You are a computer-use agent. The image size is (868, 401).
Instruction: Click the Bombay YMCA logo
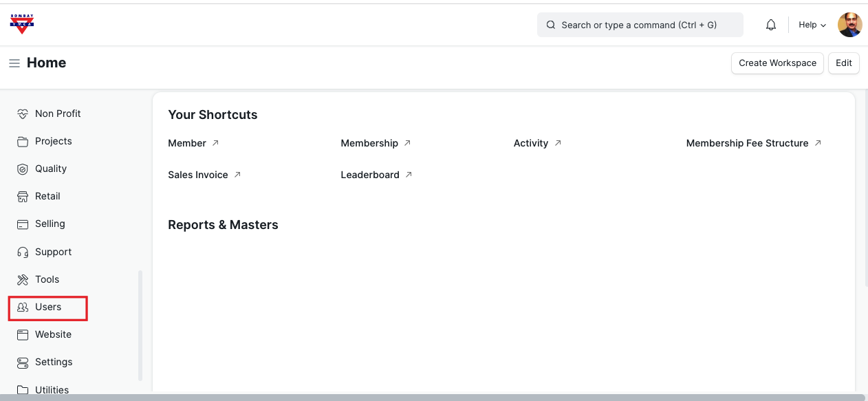click(x=22, y=24)
